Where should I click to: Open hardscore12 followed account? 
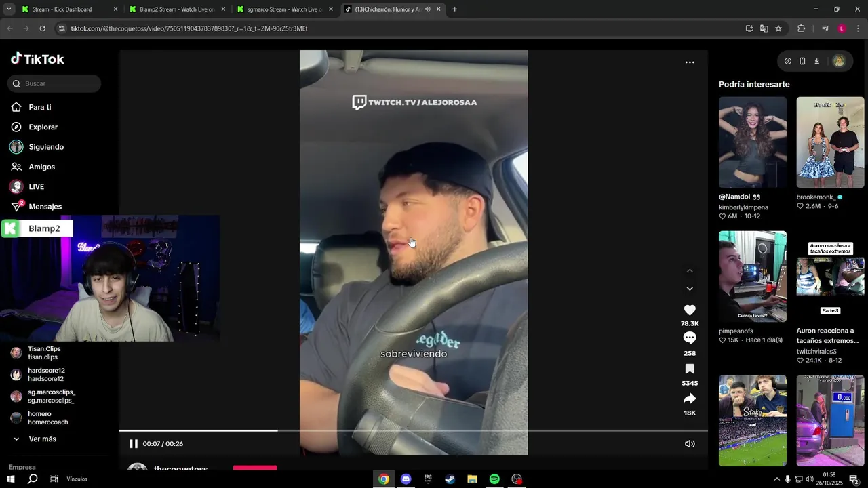tap(46, 375)
